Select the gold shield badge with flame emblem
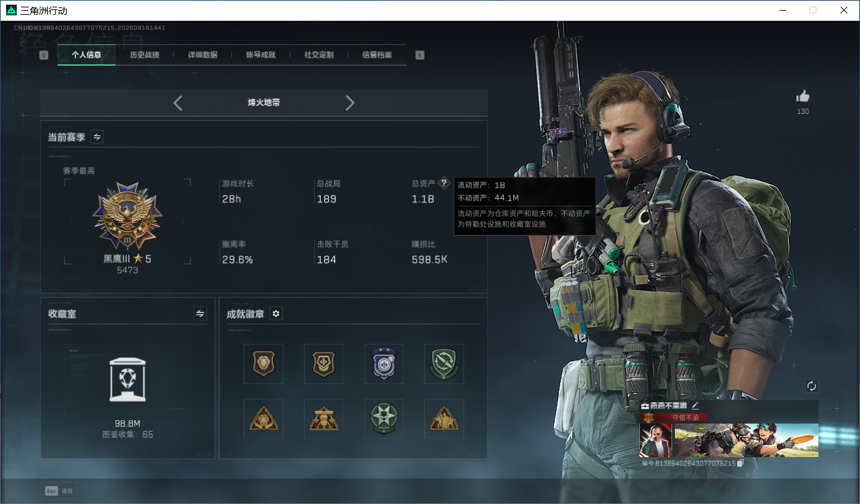Viewport: 860px width, 504px height. (x=324, y=364)
